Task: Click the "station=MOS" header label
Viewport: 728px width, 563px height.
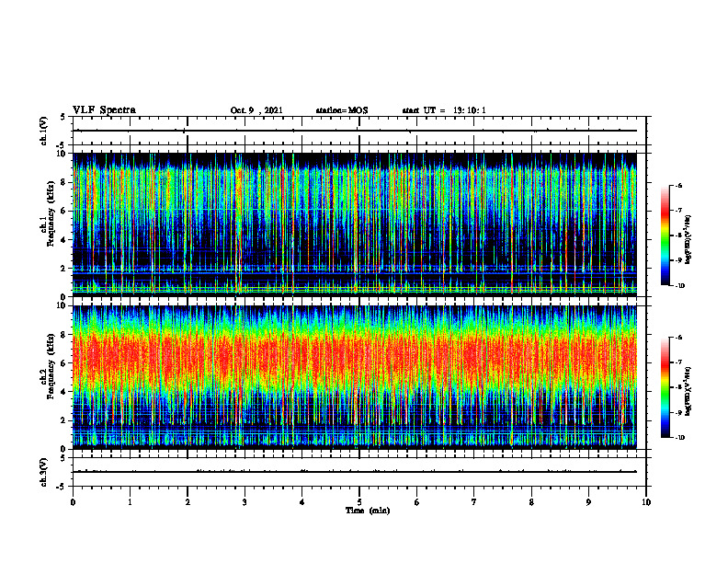Action: [x=342, y=110]
